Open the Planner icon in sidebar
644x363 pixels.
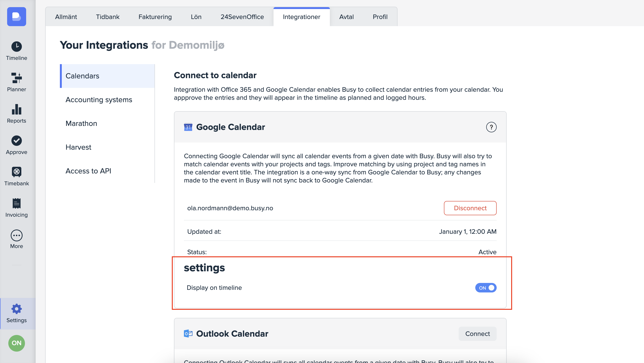(16, 78)
